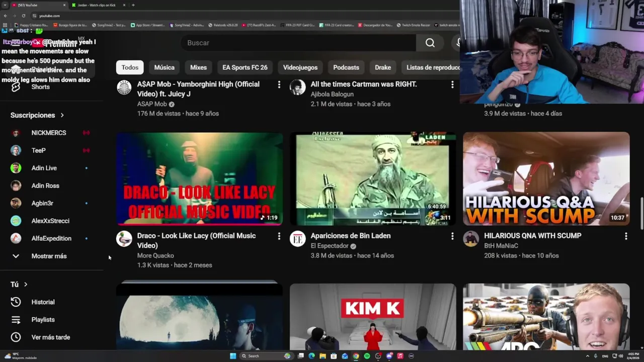Play the Bin Laden video thumbnail

(x=373, y=178)
